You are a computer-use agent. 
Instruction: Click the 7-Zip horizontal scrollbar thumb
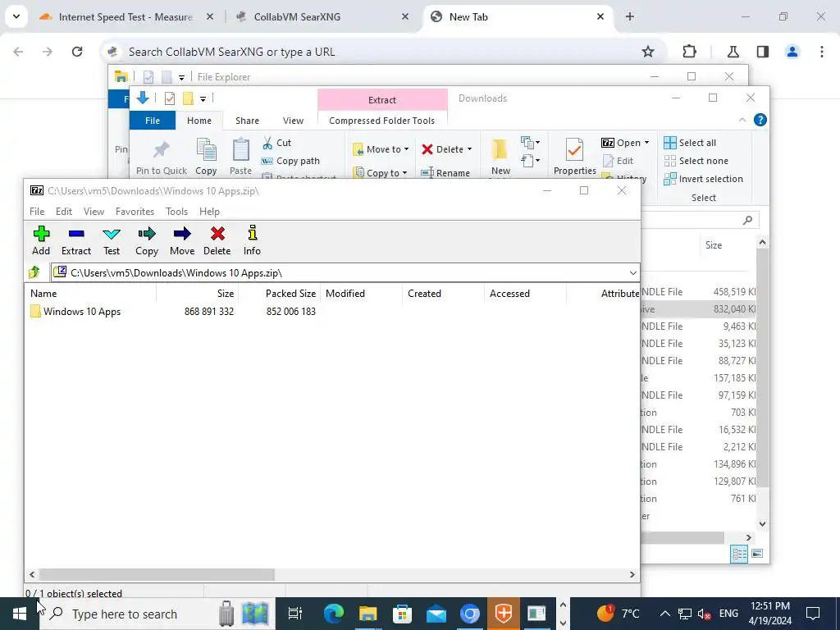pyautogui.click(x=157, y=574)
